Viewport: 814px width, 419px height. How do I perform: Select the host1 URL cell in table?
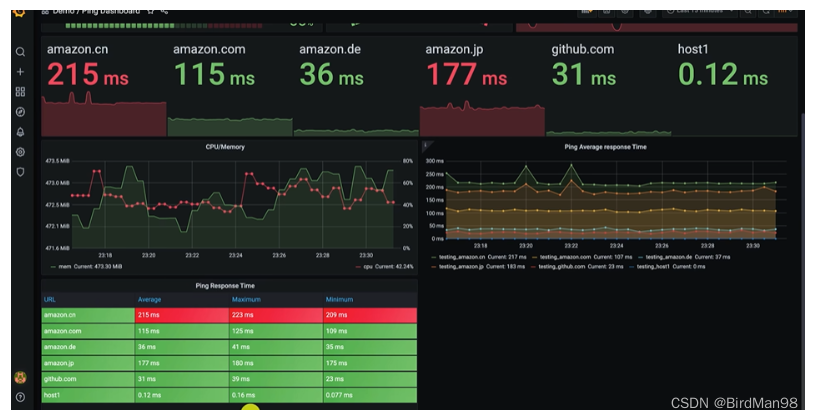pos(88,395)
